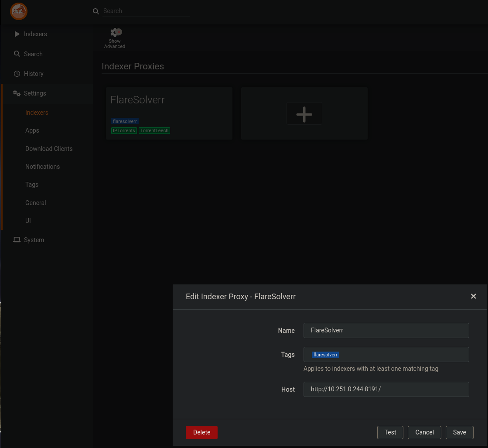This screenshot has width=488, height=448.
Task: Click the Prowlarr logo icon
Action: [19, 11]
